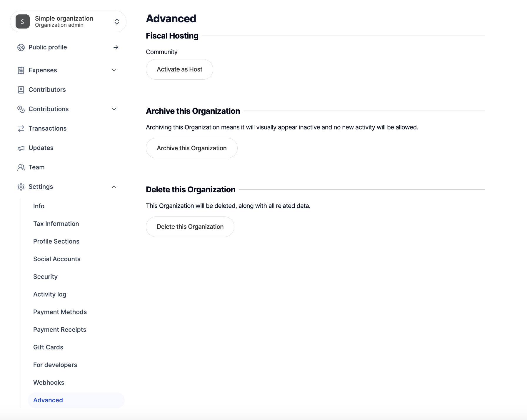The width and height of the screenshot is (527, 420).
Task: Expand the Contributions submenu chevron
Action: 114,109
